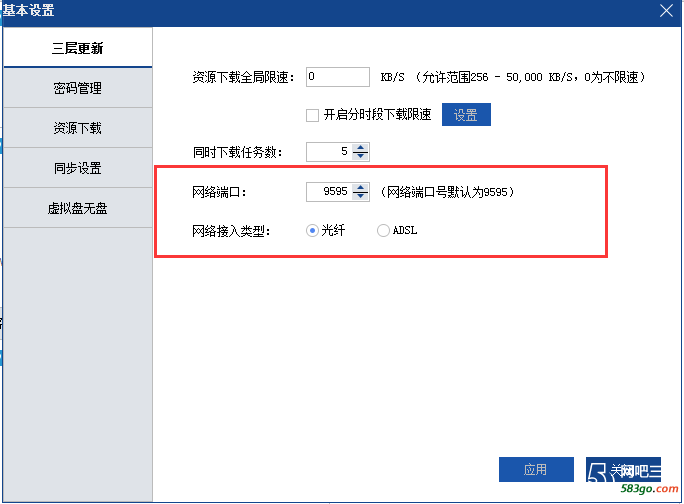Select the 光纤 network access type

[x=312, y=230]
